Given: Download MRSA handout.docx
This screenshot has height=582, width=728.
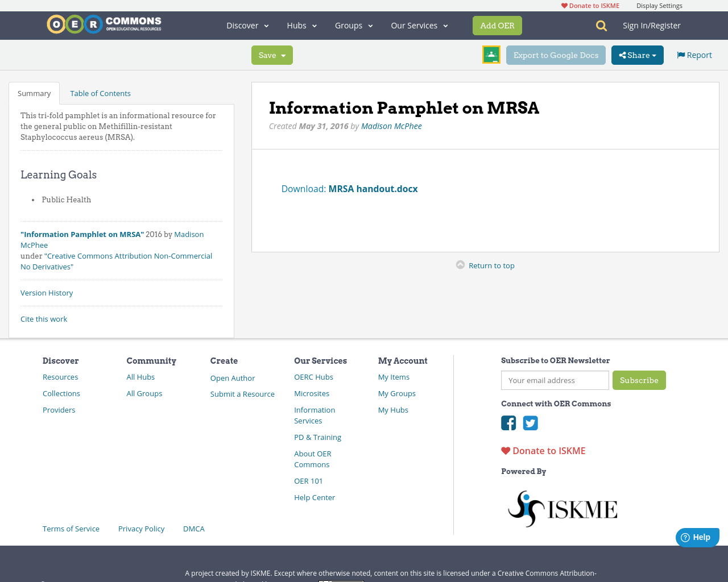Looking at the screenshot, I should click(373, 188).
